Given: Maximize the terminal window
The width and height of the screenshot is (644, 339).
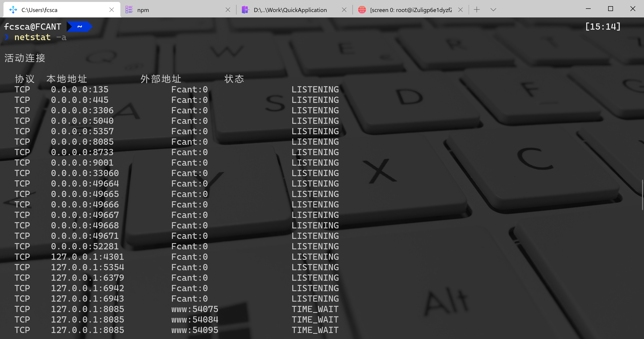Looking at the screenshot, I should pos(610,9).
